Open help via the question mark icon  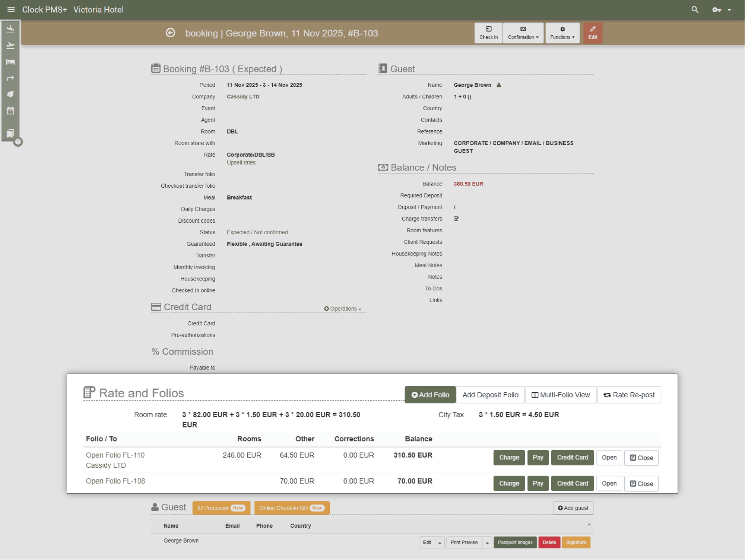18,141
